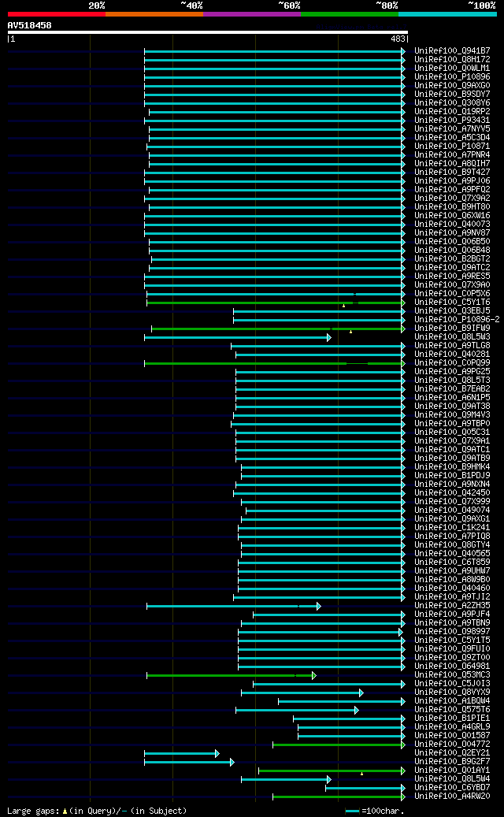Select the UniRef100_A9RES5 label
The width and height of the screenshot is (504, 817).
coord(452,277)
